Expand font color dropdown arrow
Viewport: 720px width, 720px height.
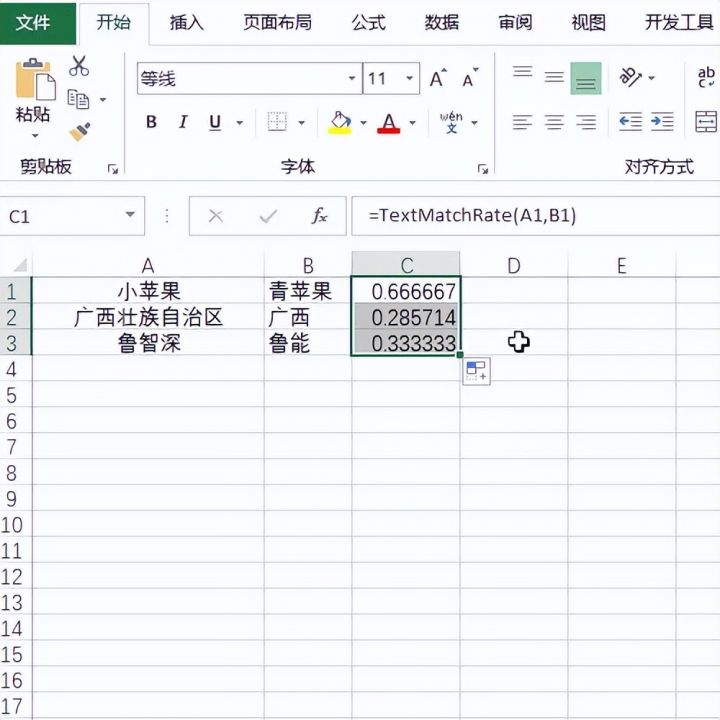tap(412, 123)
